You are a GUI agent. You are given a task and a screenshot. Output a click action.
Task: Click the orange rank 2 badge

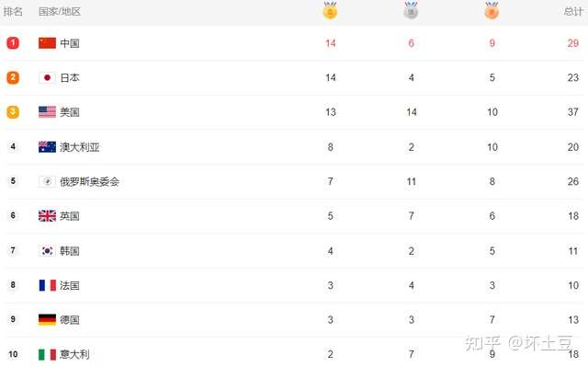pyautogui.click(x=13, y=77)
